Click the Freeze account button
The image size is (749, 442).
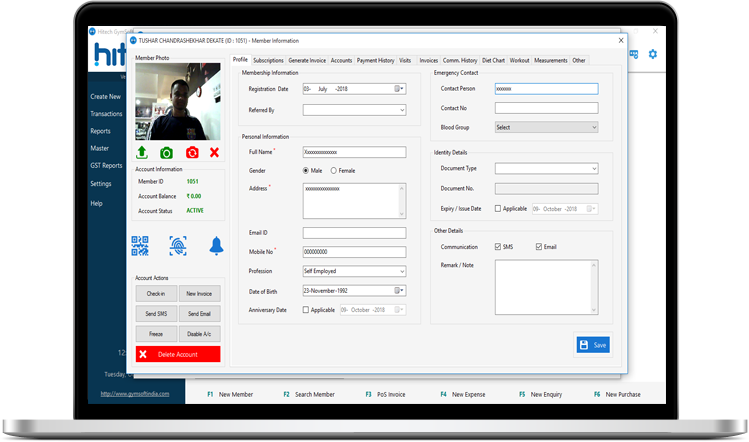pos(156,334)
